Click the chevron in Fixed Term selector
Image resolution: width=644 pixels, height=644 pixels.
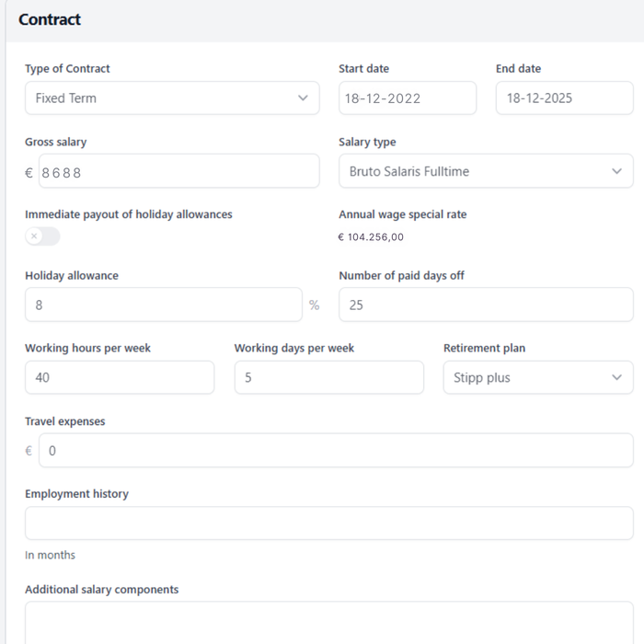click(303, 98)
